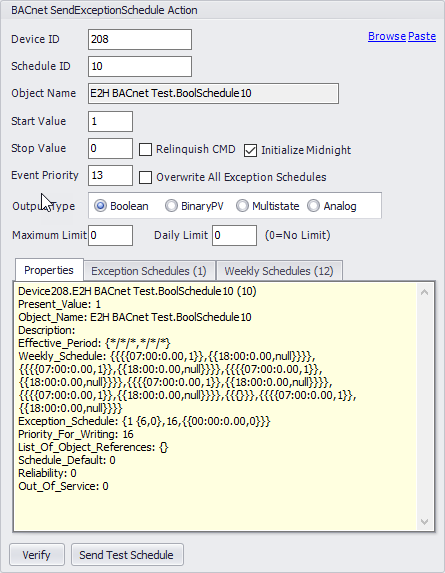This screenshot has width=445, height=573.
Task: Focus the Device ID field
Action: click(x=140, y=39)
